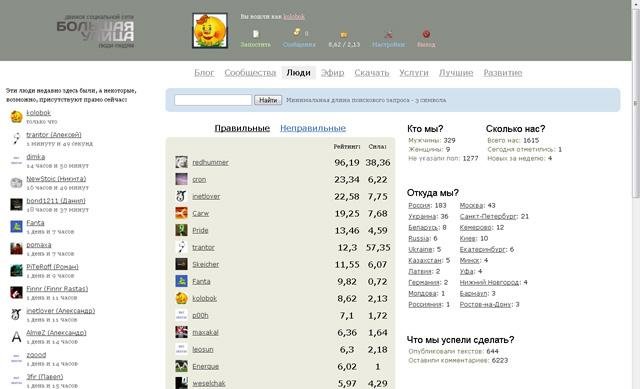Screen dimensions: 640x389
Task: Click the NewStoic avatar in the sidebar
Action: [x=16, y=183]
